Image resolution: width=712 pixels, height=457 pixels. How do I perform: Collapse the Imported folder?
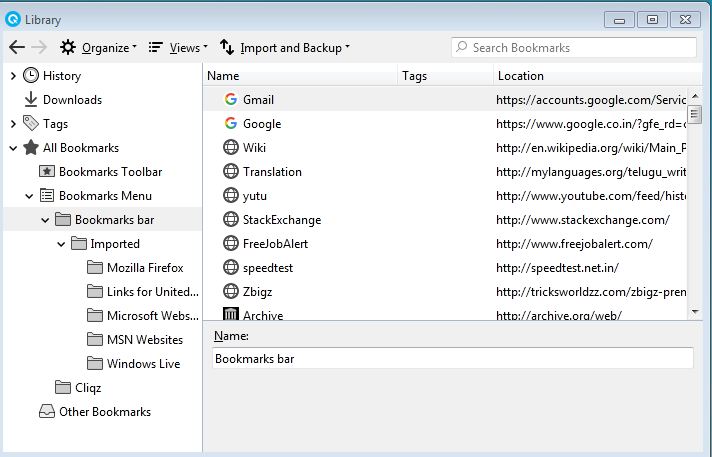tap(61, 244)
